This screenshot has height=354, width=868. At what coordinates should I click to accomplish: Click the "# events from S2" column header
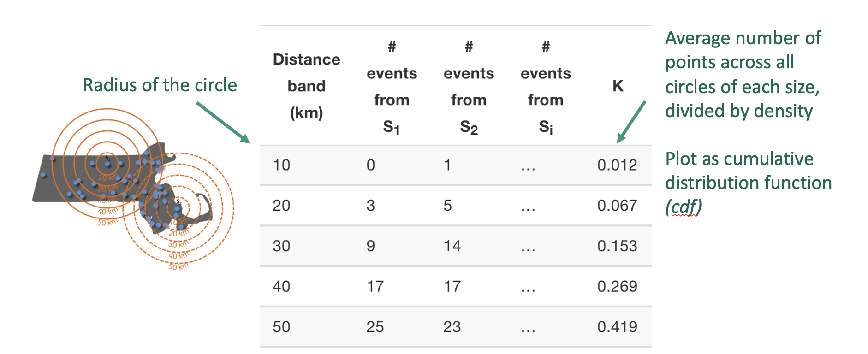click(469, 86)
